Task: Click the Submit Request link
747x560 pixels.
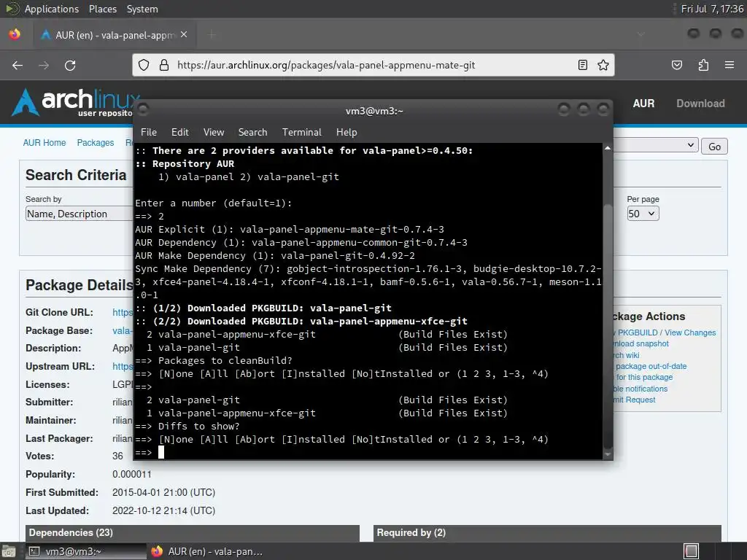Action: 635,400
